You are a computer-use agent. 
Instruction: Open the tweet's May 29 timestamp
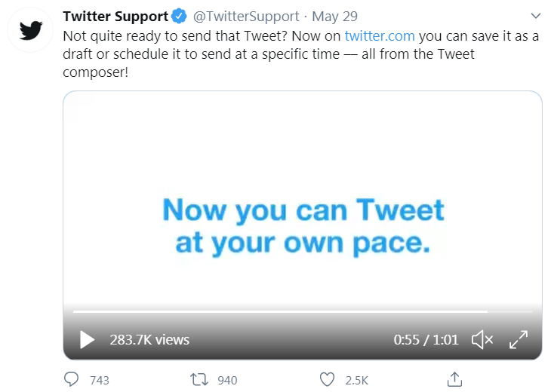334,16
